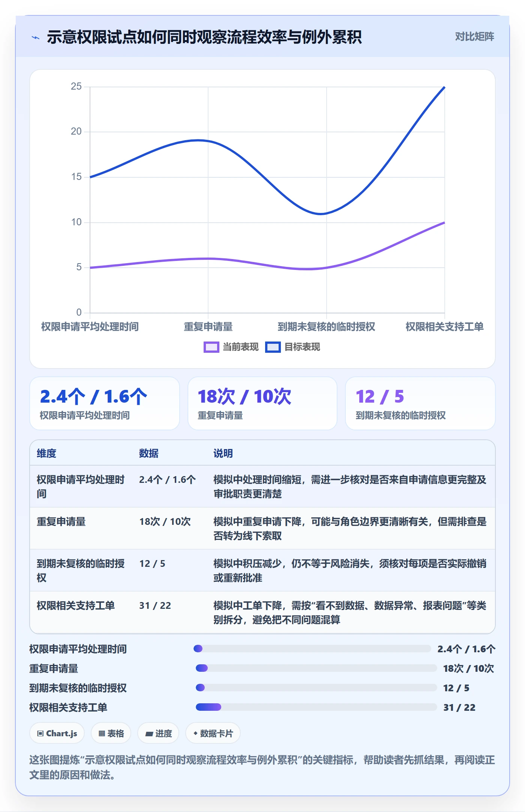Click the description starting 模拟中积压减少
This screenshot has height=812, width=525.
pos(350,571)
